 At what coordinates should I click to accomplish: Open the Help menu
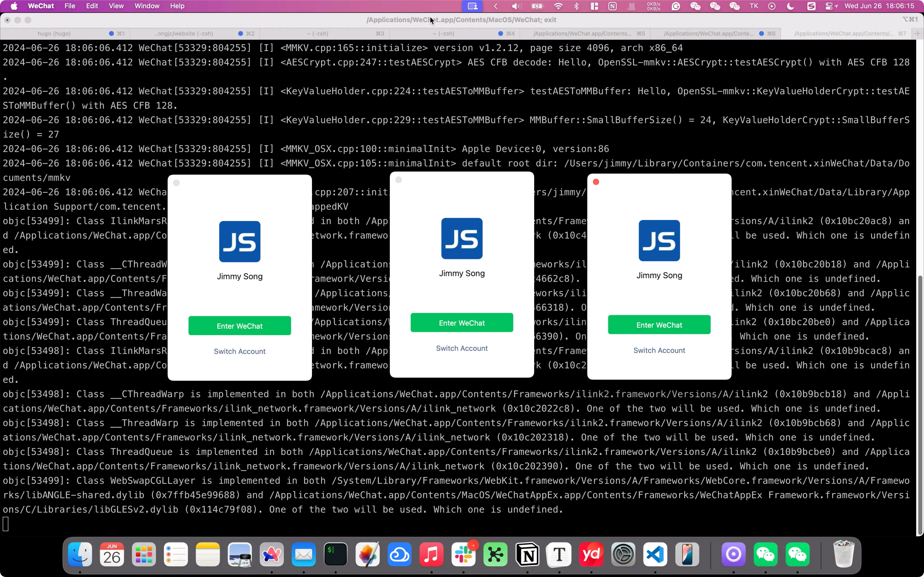tap(177, 6)
